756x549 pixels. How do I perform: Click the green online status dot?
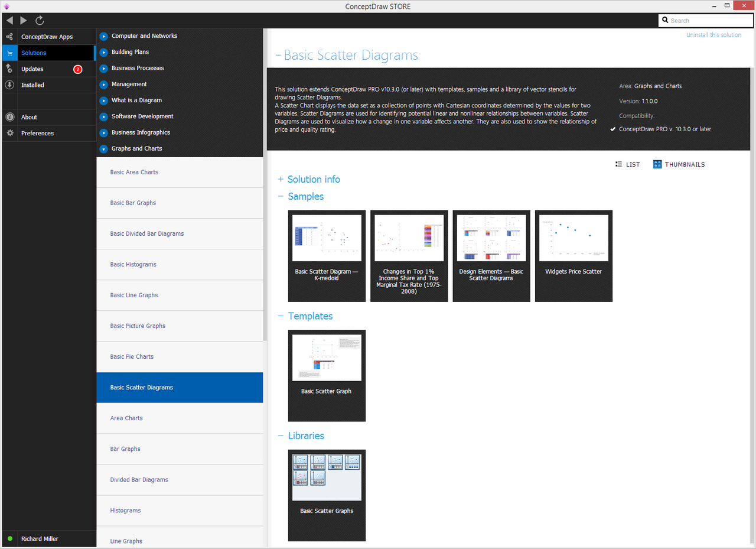coord(9,539)
